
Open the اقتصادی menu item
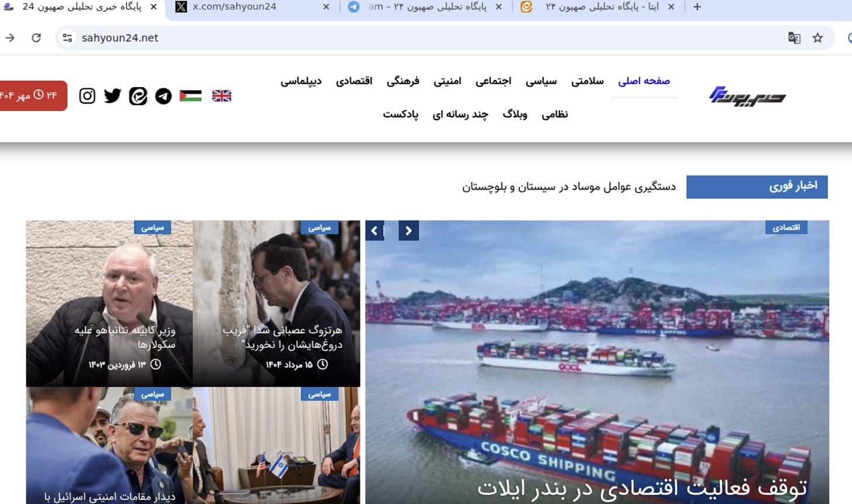click(x=354, y=81)
